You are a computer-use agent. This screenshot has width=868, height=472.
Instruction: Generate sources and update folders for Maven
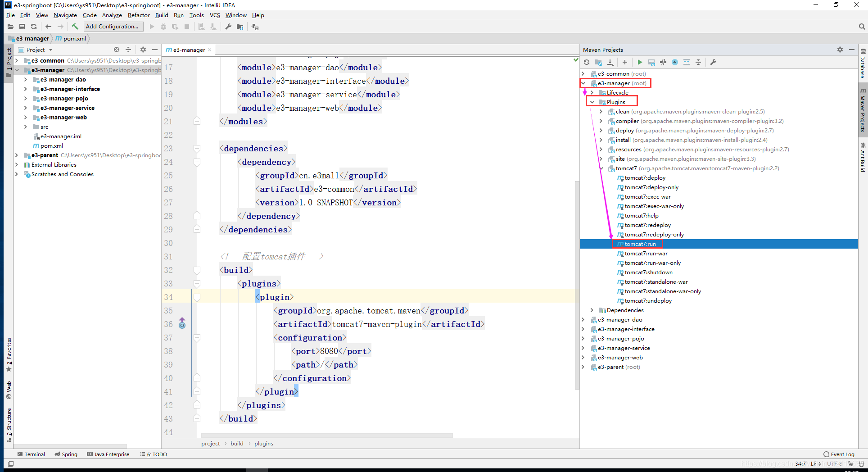[x=598, y=62]
